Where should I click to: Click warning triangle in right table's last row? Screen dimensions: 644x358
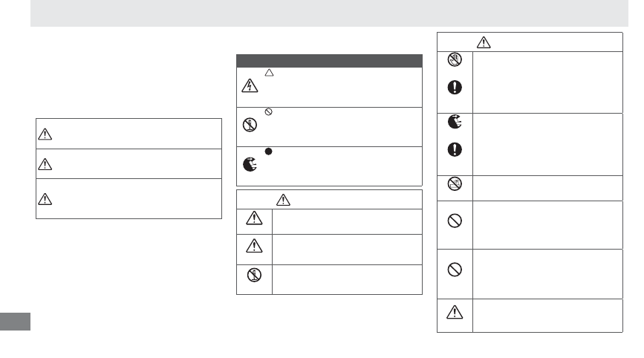pyautogui.click(x=455, y=313)
